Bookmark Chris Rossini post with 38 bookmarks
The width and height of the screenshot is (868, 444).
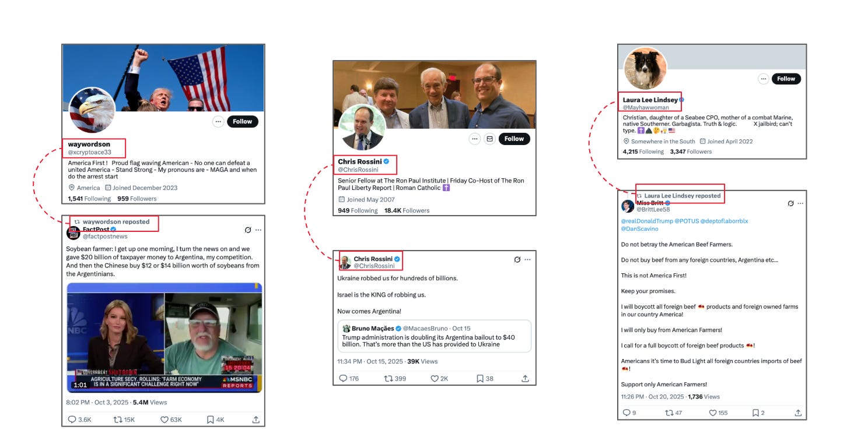tap(485, 379)
